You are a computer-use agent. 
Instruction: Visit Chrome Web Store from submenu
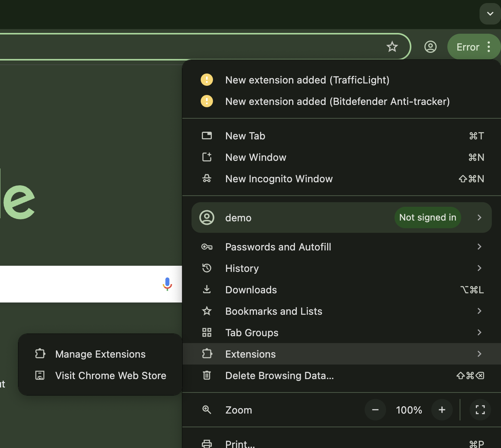100,376
